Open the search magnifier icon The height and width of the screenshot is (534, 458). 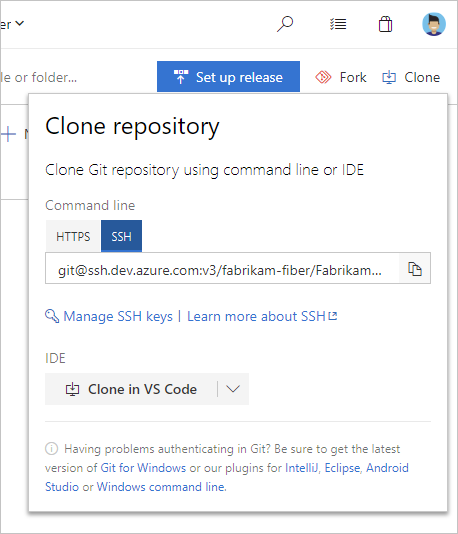coord(285,24)
